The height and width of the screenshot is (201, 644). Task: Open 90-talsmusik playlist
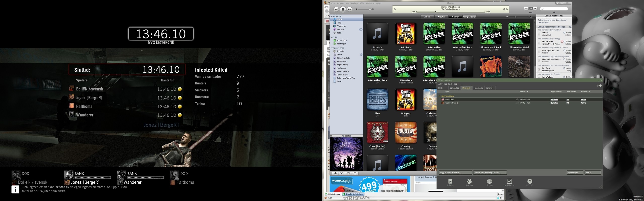[346, 61]
